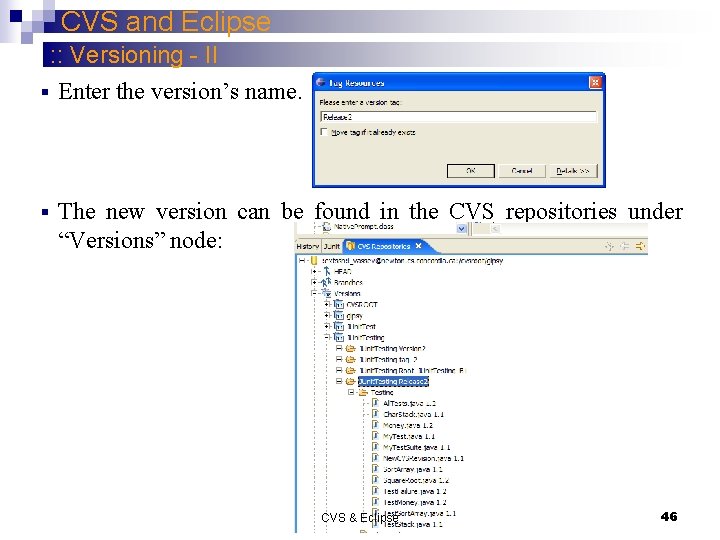The width and height of the screenshot is (720, 540).
Task: Collapse the Versions node
Action: 314,293
